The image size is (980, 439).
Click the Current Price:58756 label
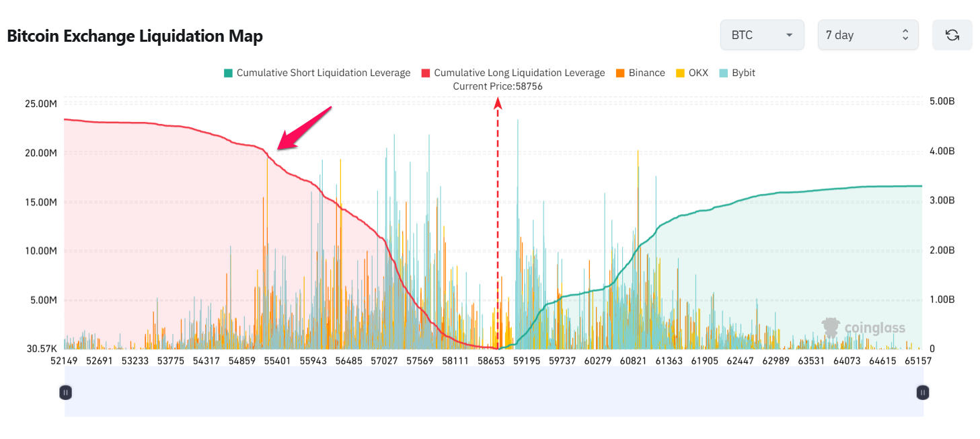[x=498, y=86]
